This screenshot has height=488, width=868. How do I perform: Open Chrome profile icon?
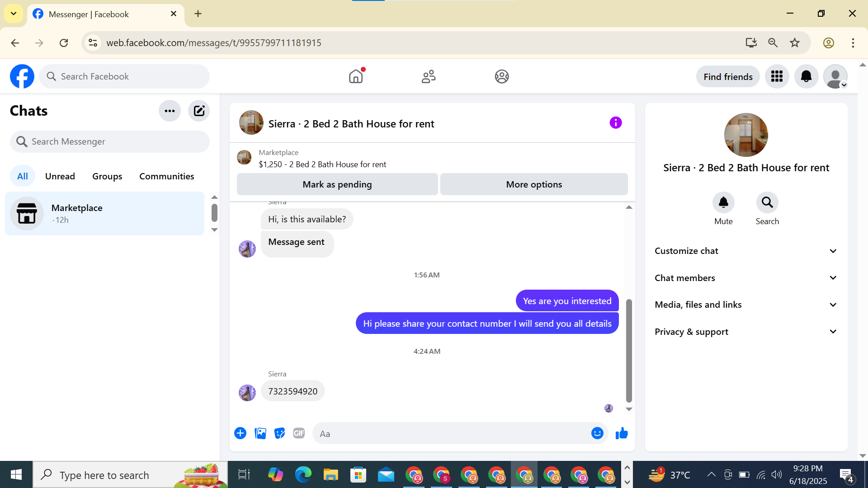pyautogui.click(x=828, y=43)
